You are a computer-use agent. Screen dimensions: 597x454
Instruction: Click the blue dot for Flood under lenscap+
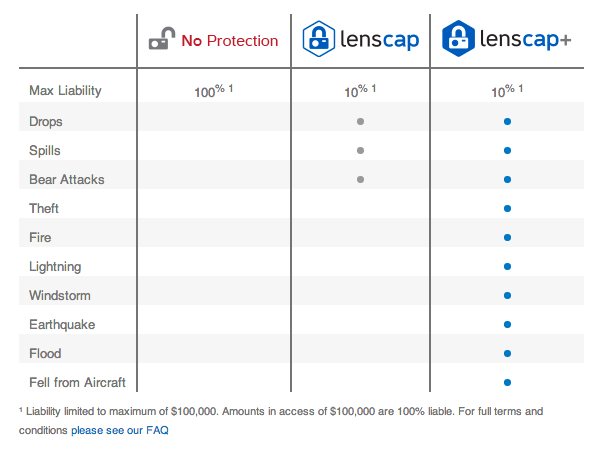pyautogui.click(x=507, y=353)
